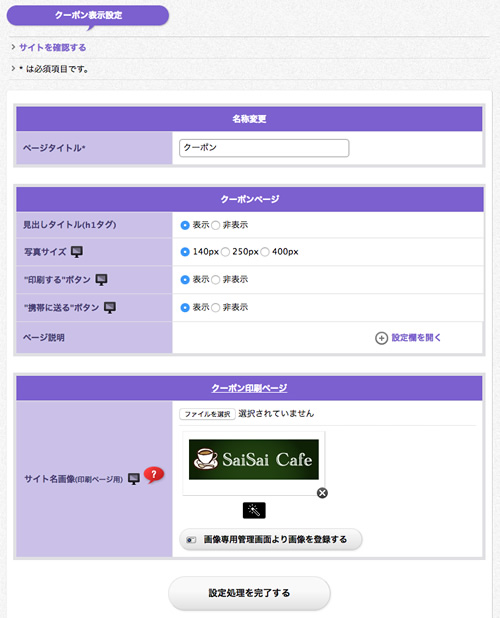Click the ファイルを選択 file button
The width and height of the screenshot is (500, 618).
point(207,414)
